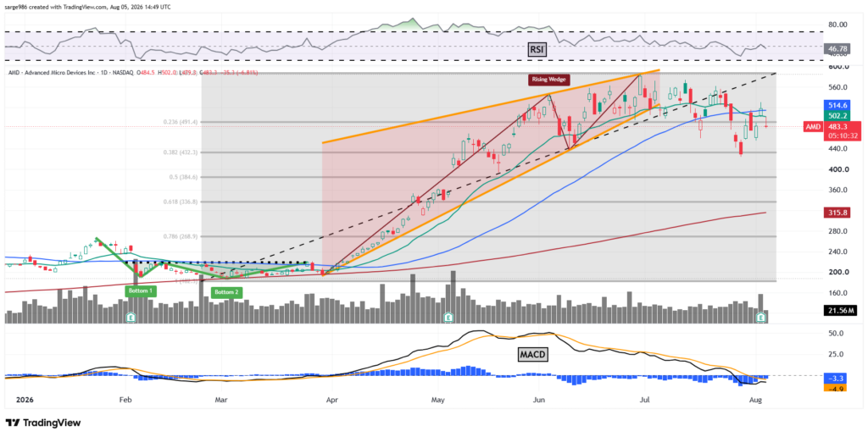Click the 2026 label on time axis

click(25, 400)
